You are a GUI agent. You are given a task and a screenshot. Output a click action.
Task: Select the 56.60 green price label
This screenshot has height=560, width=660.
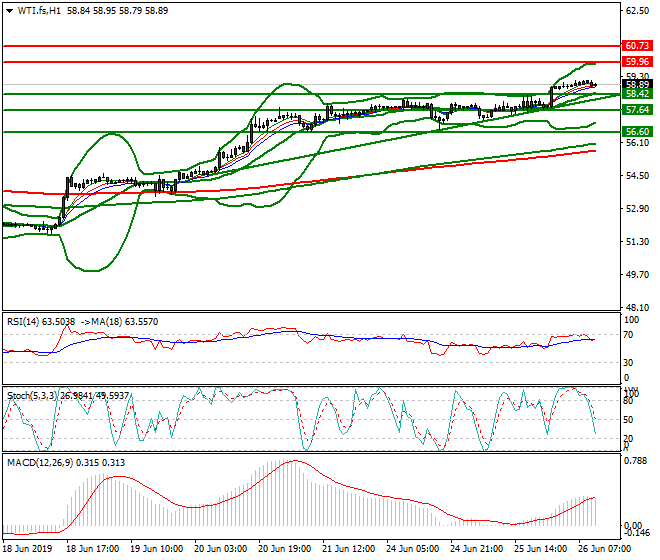(x=637, y=132)
